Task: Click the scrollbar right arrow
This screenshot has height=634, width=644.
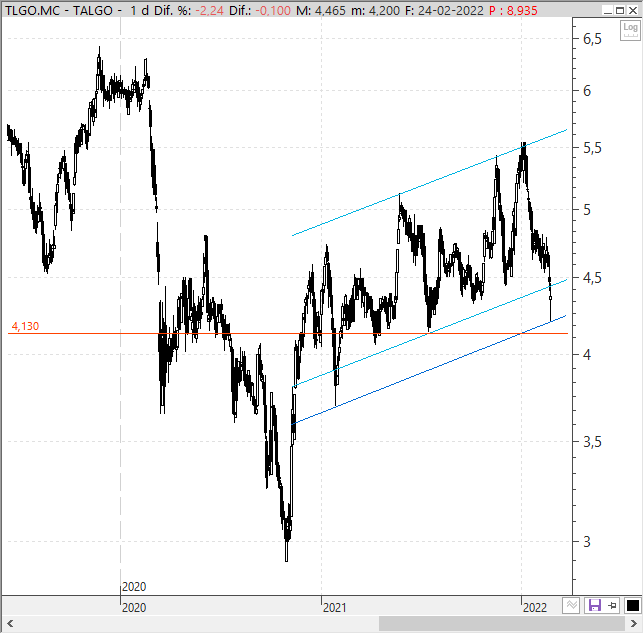Action: click(x=634, y=624)
